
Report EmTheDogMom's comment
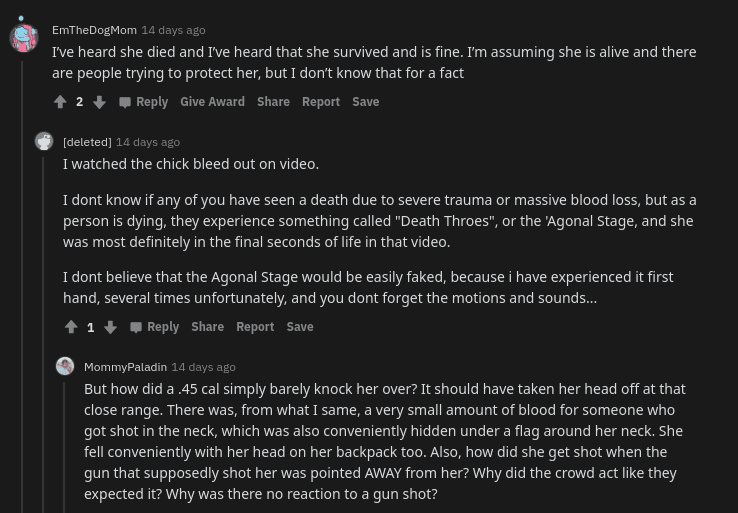tap(321, 102)
